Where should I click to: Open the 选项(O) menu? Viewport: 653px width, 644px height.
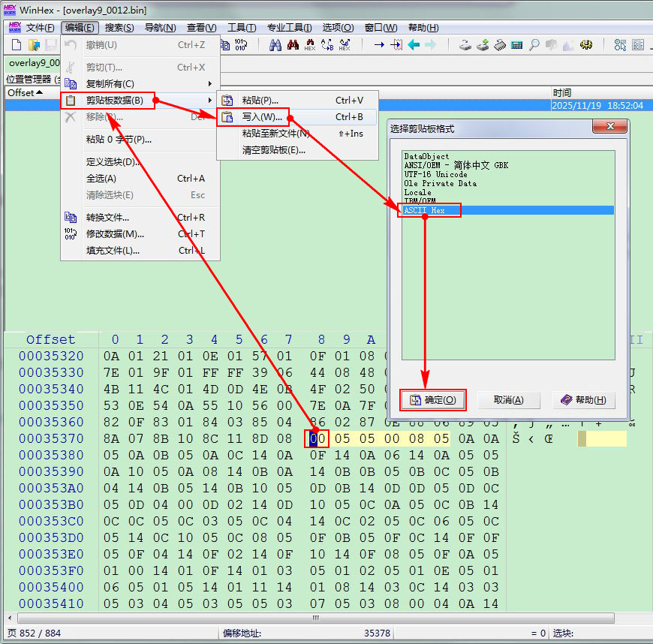pyautogui.click(x=338, y=28)
